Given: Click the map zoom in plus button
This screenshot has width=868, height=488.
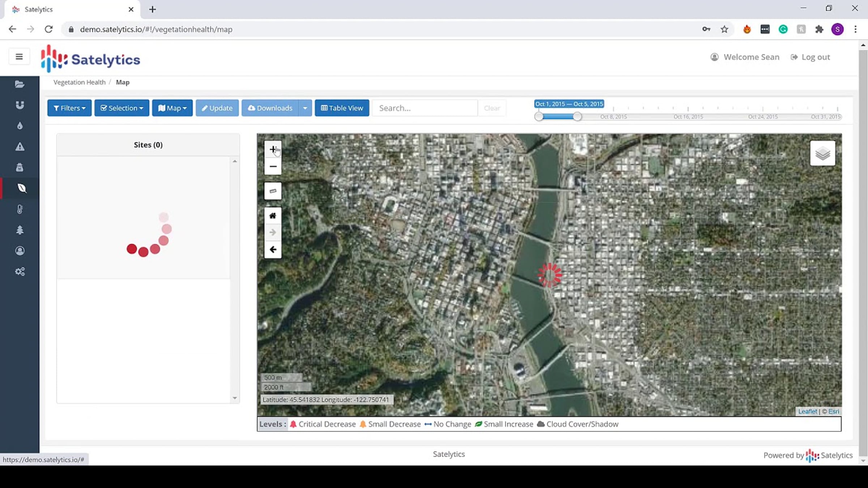Looking at the screenshot, I should tap(273, 149).
